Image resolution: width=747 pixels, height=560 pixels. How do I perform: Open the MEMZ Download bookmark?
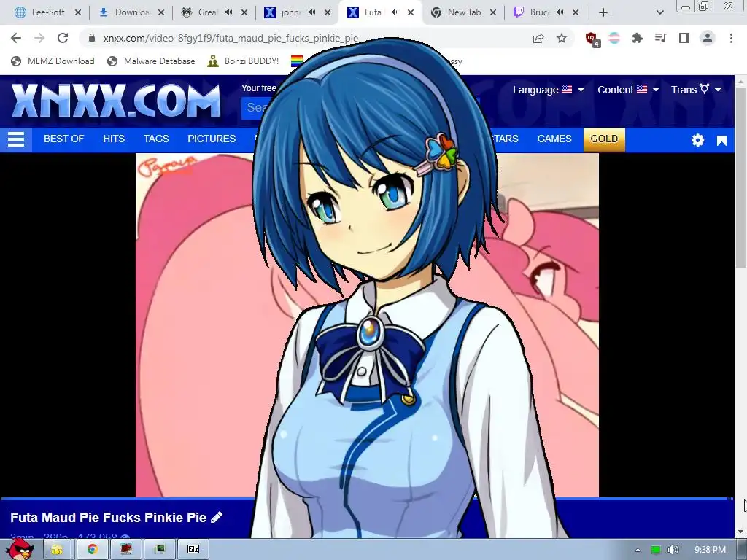pos(53,61)
